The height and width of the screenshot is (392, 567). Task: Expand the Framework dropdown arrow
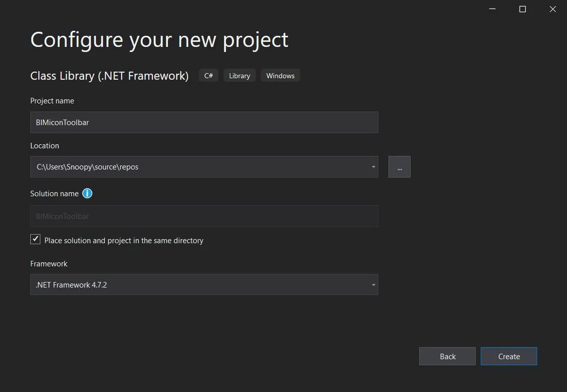(373, 285)
